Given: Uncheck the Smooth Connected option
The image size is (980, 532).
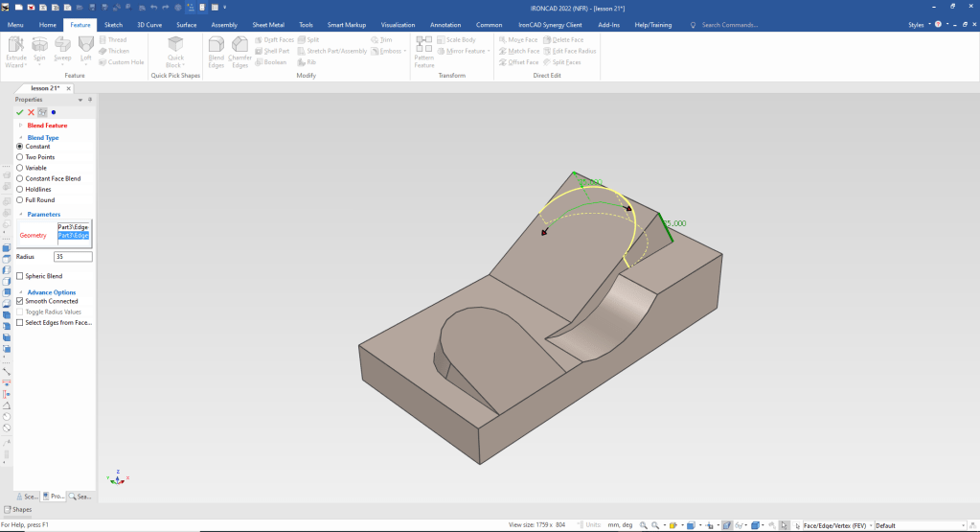Looking at the screenshot, I should tap(20, 301).
